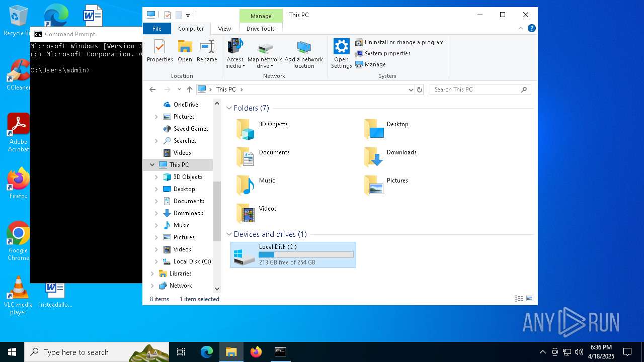Click the Rename ribbon icon

pyautogui.click(x=207, y=51)
